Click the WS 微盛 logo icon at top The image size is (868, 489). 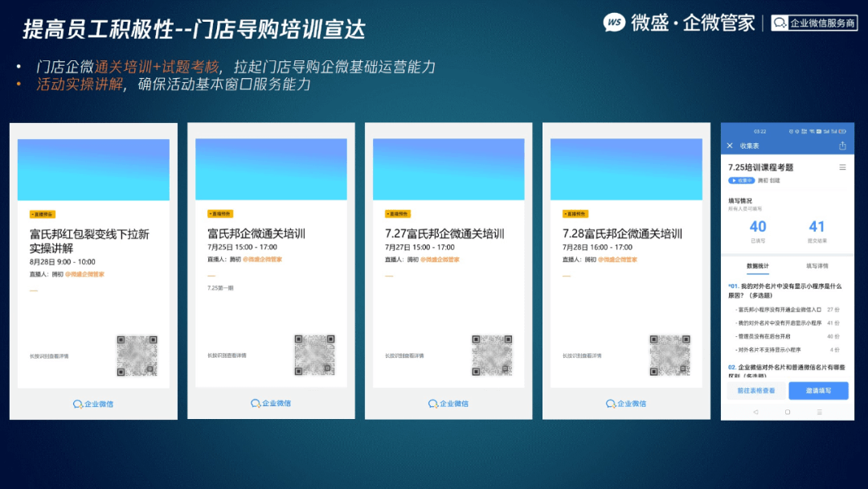[614, 23]
